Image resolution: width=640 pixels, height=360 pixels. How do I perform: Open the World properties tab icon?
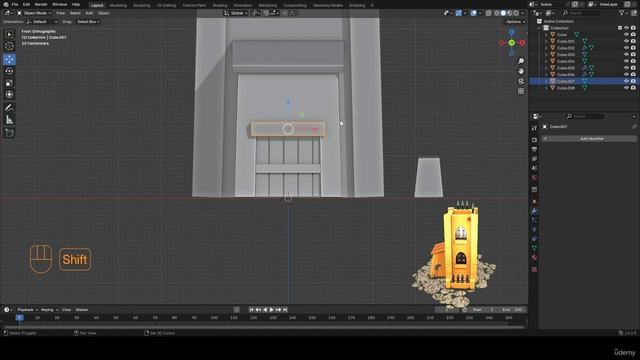[534, 178]
